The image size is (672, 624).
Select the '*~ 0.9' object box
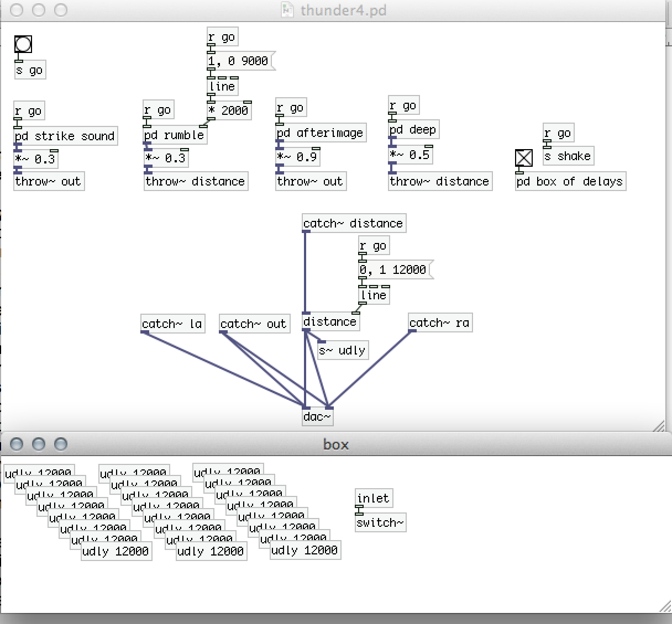coord(298,157)
